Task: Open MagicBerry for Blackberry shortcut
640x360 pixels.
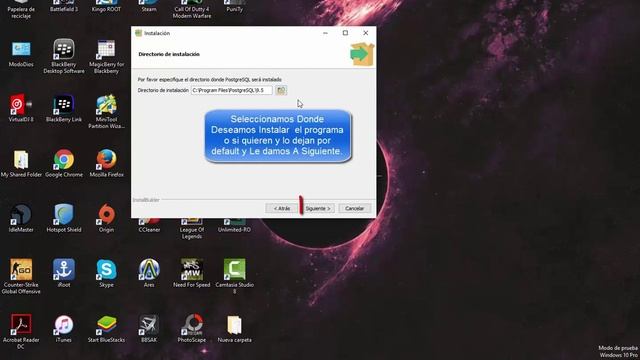Action: [106, 56]
